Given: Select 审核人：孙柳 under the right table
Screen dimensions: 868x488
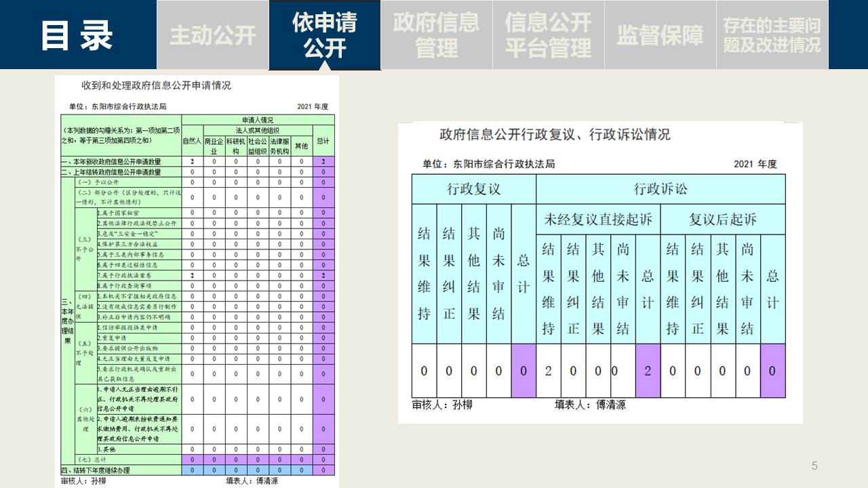Looking at the screenshot, I should click(442, 405).
